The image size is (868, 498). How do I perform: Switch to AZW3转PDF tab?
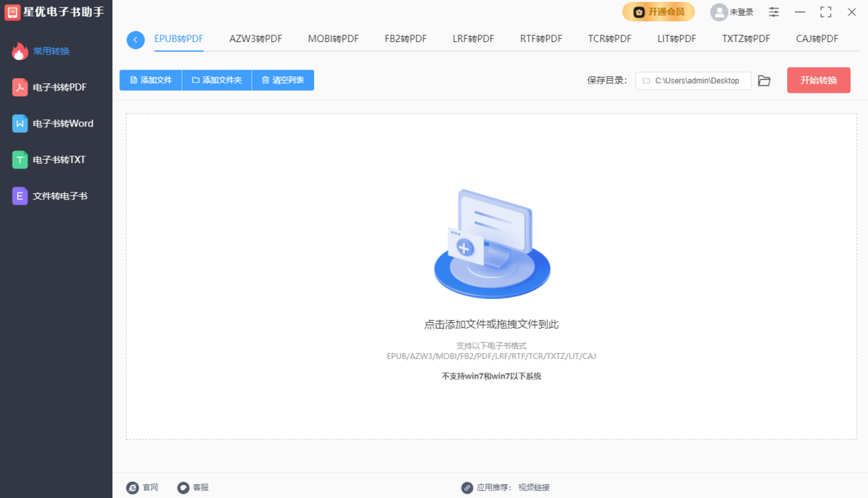[x=255, y=39]
